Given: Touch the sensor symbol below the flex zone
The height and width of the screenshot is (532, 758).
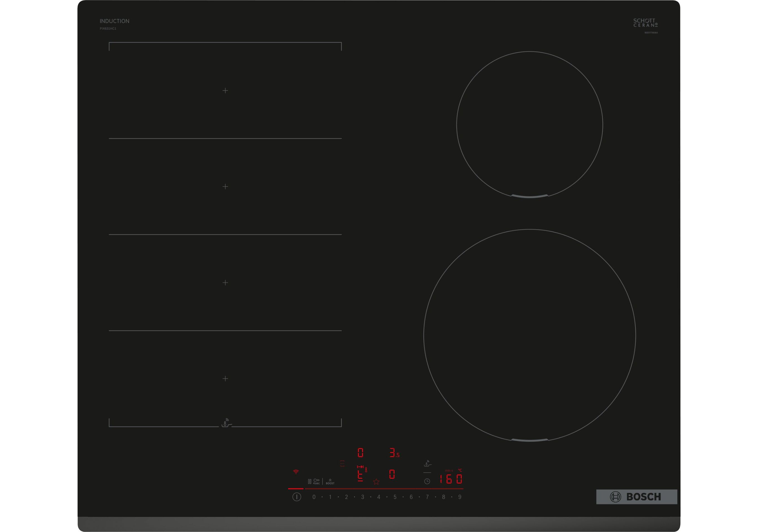Looking at the screenshot, I should click(226, 423).
